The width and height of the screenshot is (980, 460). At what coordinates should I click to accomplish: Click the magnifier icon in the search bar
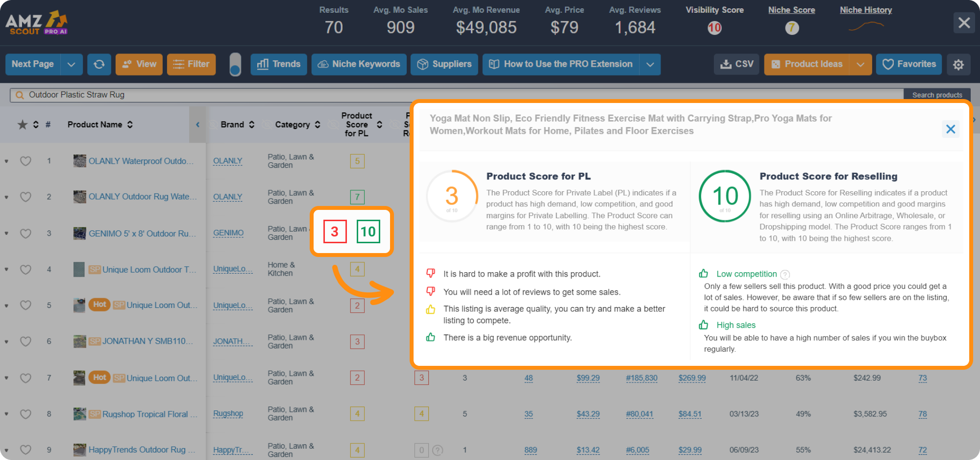pos(20,94)
